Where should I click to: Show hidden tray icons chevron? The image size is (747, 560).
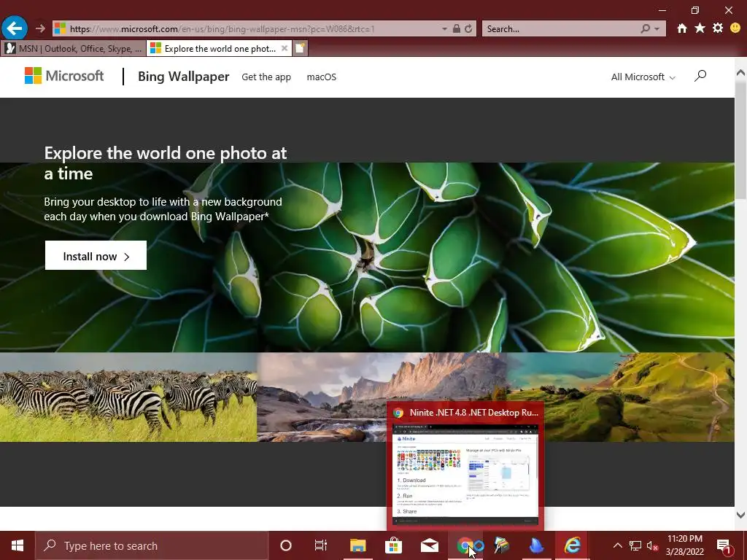point(617,545)
